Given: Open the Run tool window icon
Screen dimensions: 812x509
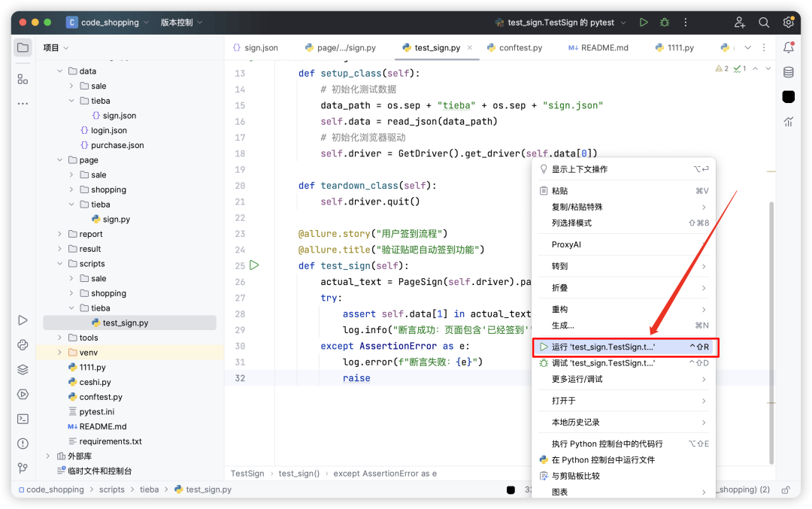Looking at the screenshot, I should pyautogui.click(x=23, y=320).
